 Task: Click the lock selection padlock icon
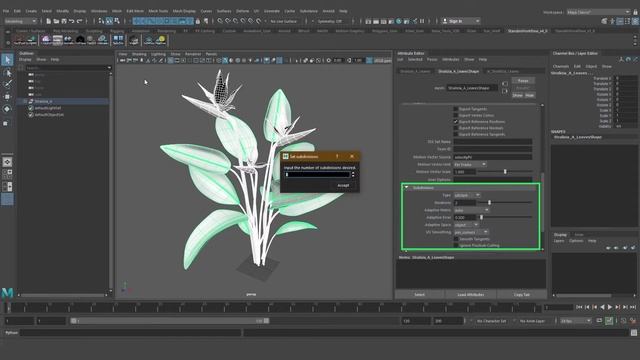point(198,21)
